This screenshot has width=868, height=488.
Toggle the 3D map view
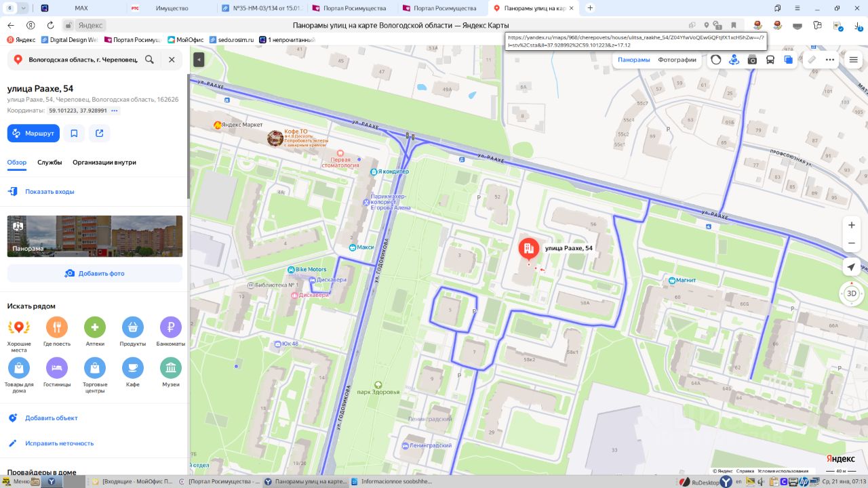pos(852,293)
